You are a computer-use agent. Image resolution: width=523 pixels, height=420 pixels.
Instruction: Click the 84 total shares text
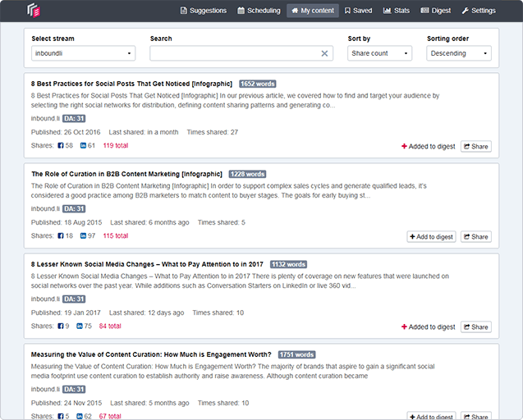(x=110, y=326)
